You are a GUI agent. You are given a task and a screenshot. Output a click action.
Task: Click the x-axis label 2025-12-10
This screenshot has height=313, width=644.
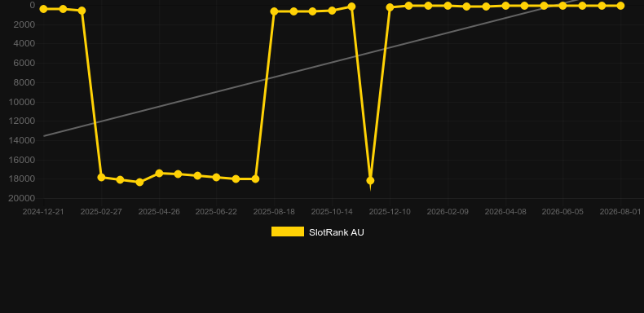pos(390,212)
